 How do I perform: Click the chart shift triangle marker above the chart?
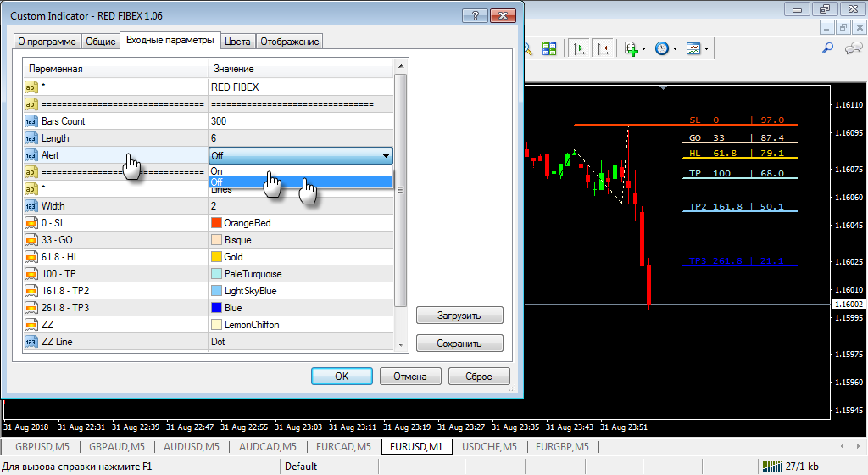coord(663,87)
